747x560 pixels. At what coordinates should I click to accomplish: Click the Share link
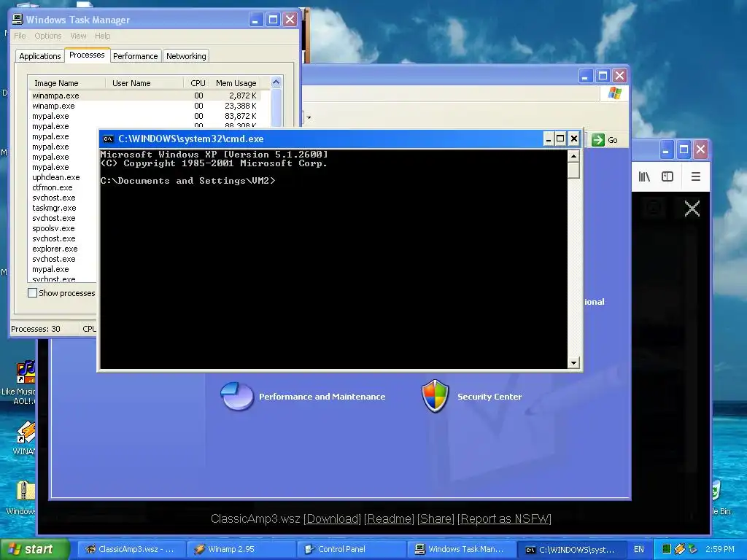tap(436, 518)
